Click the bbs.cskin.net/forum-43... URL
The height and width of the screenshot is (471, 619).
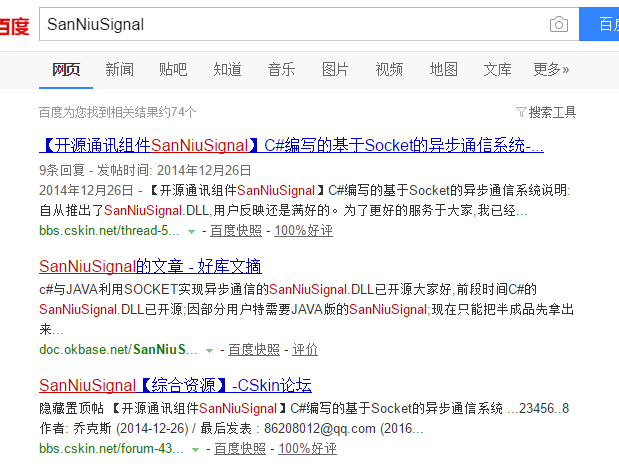[111, 449]
